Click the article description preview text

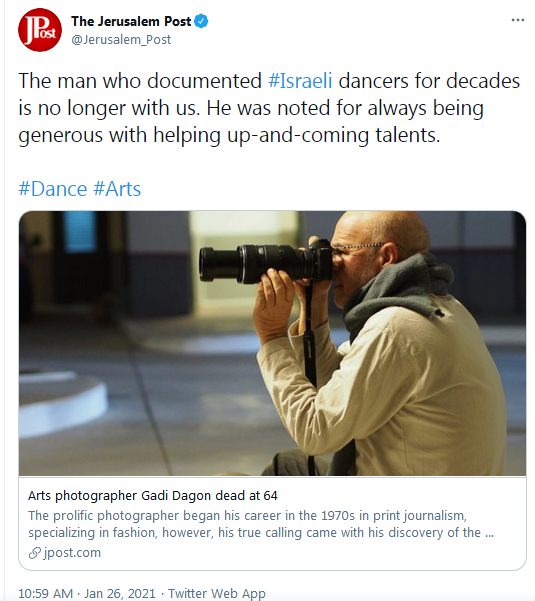(x=261, y=524)
